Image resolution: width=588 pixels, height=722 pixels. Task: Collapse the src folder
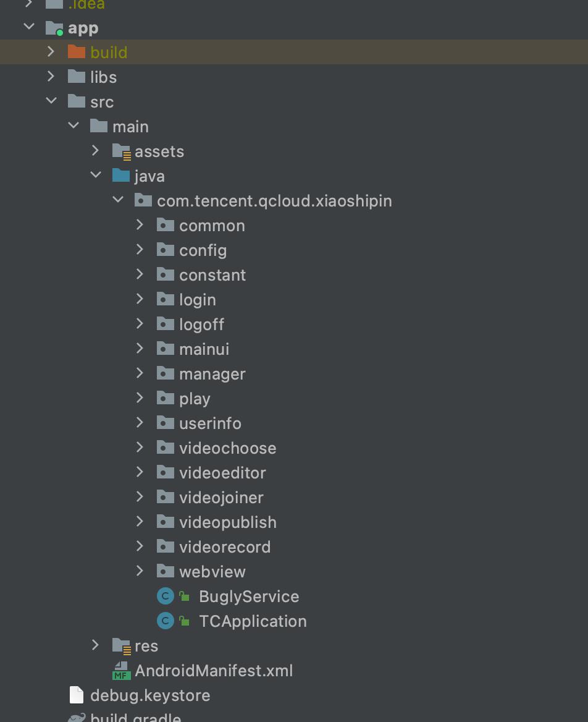click(x=51, y=100)
